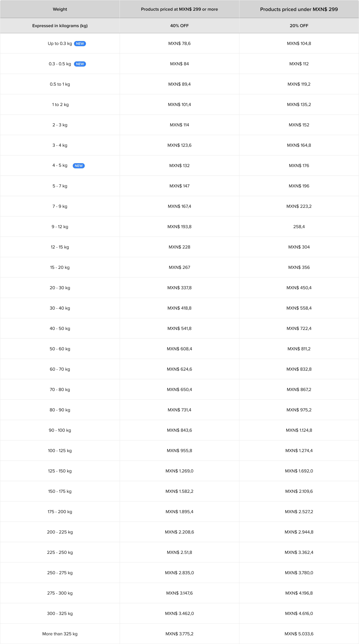Select the MXN$ 1.124,8 price cell
Image resolution: width=359 pixels, height=644 pixels.
pos(299,430)
